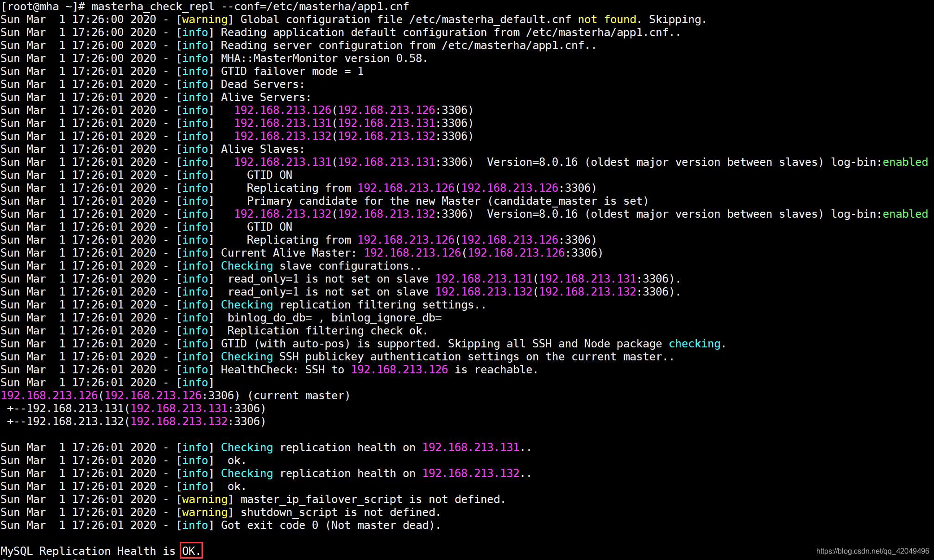Image resolution: width=934 pixels, height=560 pixels.
Task: Click 'Checking replication filtering settings..' text
Action: point(353,305)
